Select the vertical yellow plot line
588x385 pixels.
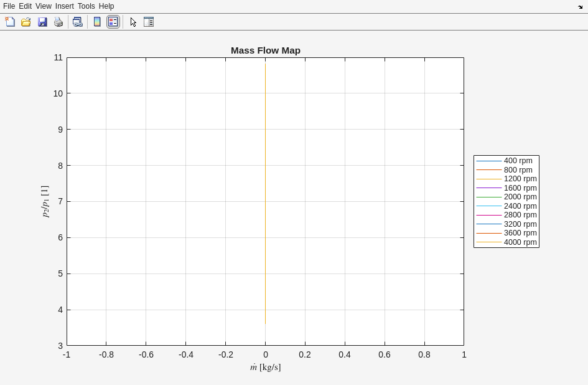[266, 194]
